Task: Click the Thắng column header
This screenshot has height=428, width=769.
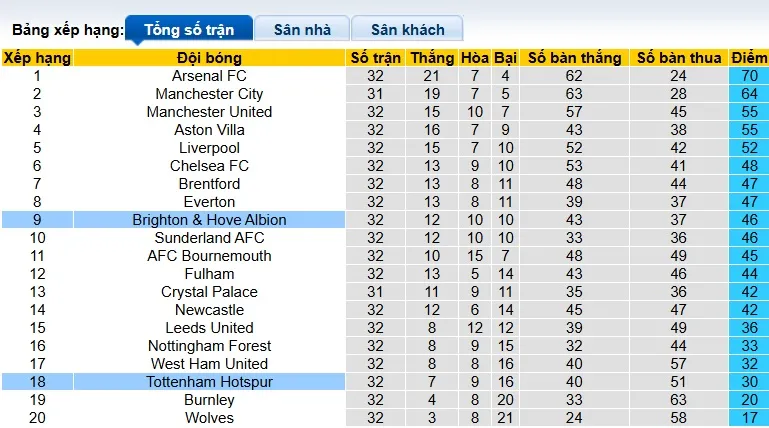Action: [431, 58]
